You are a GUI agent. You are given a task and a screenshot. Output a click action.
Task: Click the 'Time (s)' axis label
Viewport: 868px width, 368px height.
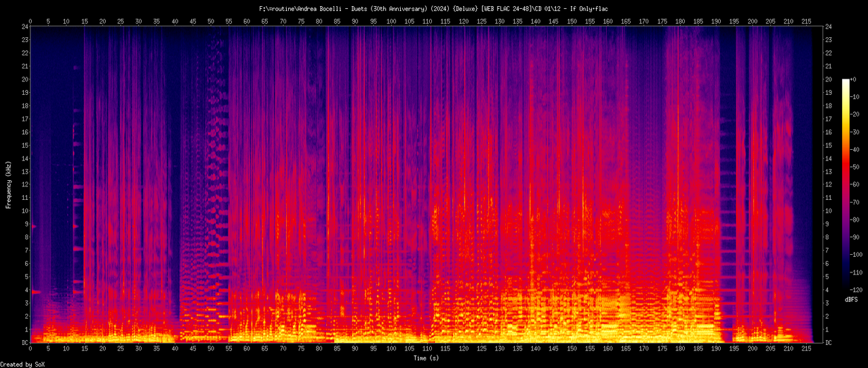(427, 357)
